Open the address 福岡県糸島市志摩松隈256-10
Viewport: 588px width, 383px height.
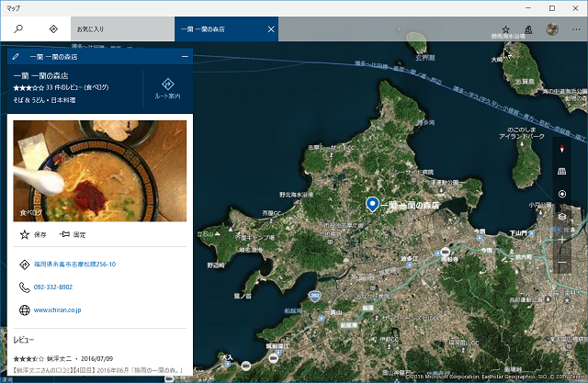click(x=74, y=265)
